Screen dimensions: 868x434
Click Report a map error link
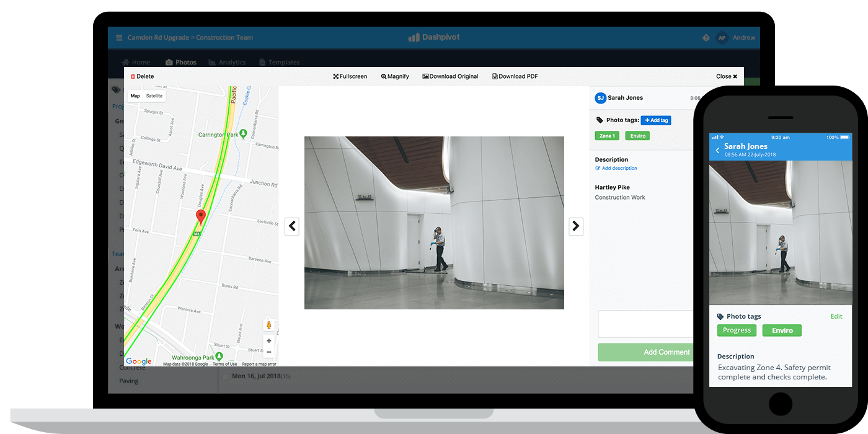tap(259, 364)
